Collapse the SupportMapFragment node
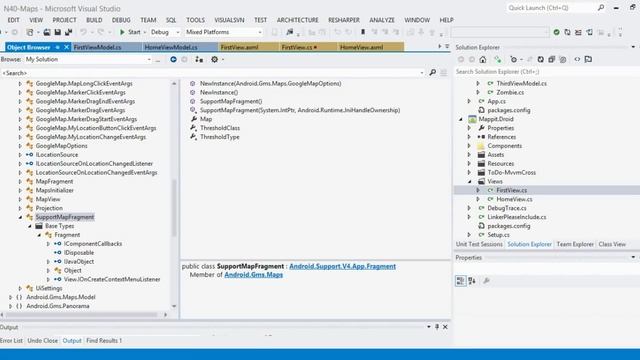The image size is (640, 360). [20, 217]
